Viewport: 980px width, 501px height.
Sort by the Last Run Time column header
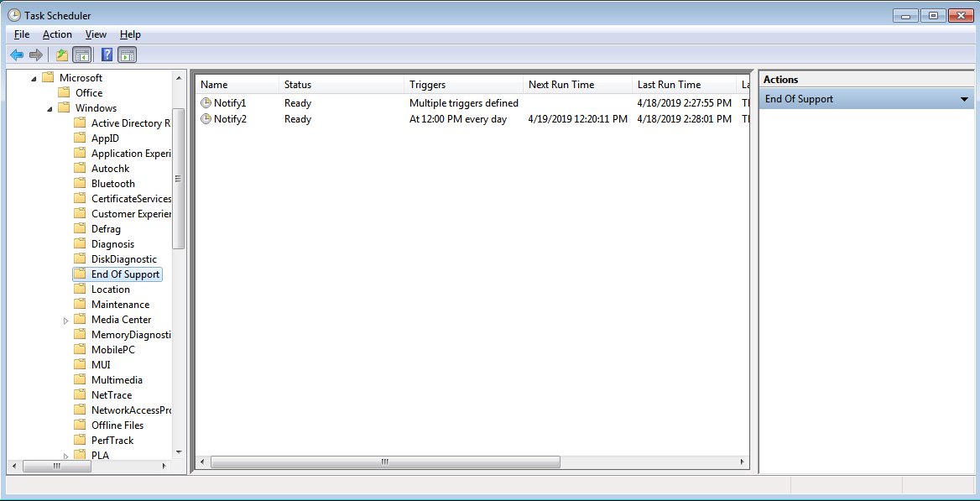[x=685, y=85]
